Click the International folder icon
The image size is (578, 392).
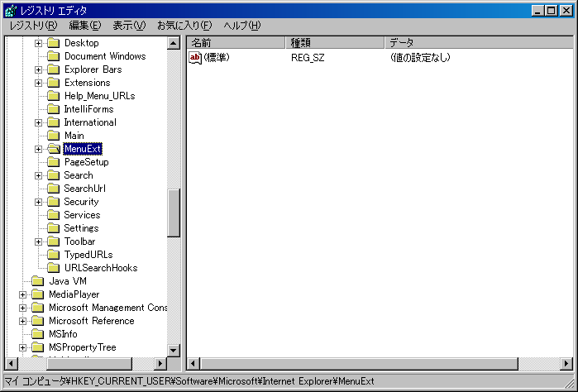click(x=54, y=122)
